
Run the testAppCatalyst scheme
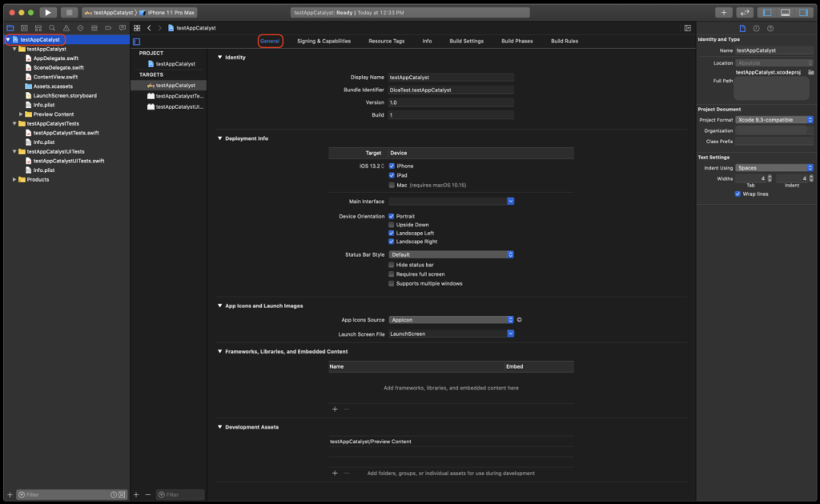[47, 13]
